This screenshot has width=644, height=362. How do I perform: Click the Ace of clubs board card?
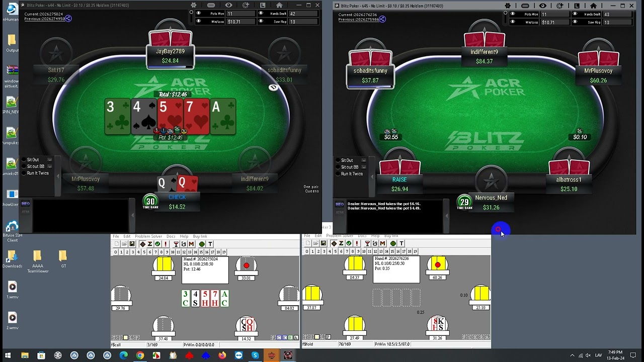tap(223, 117)
